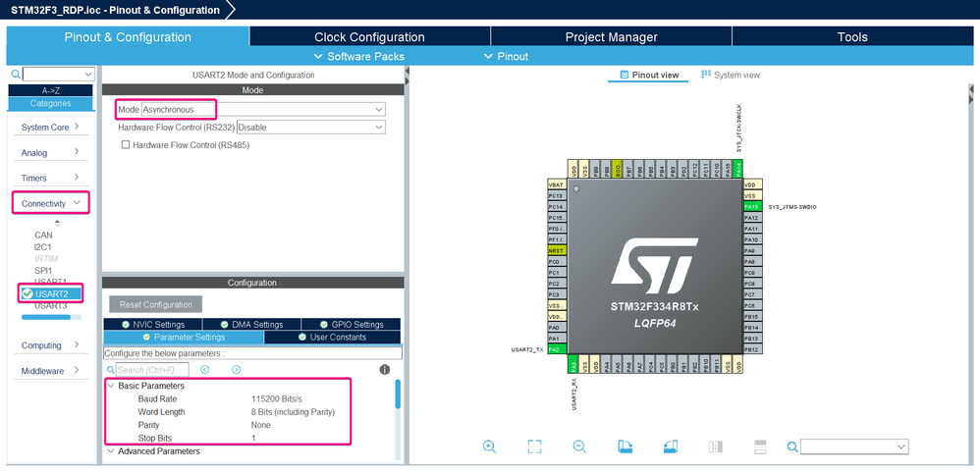This screenshot has height=472, width=980.
Task: Open NVIC Settings tab
Action: pos(153,325)
